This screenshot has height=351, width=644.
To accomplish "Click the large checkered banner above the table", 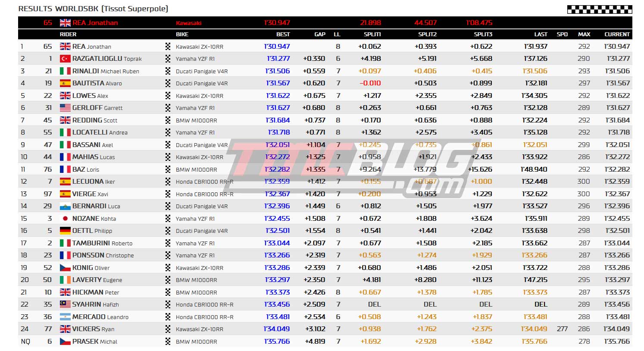I will click(600, 9).
